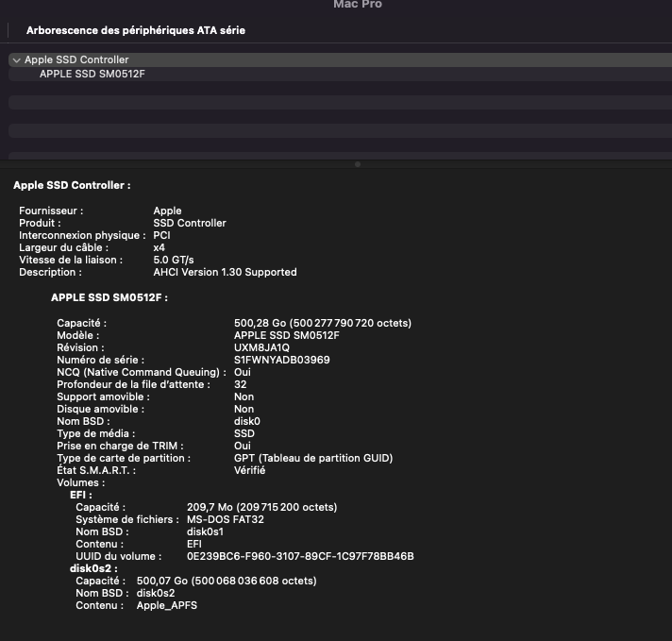Image resolution: width=672 pixels, height=641 pixels.
Task: Click the queue depth value '32'
Action: pos(240,384)
